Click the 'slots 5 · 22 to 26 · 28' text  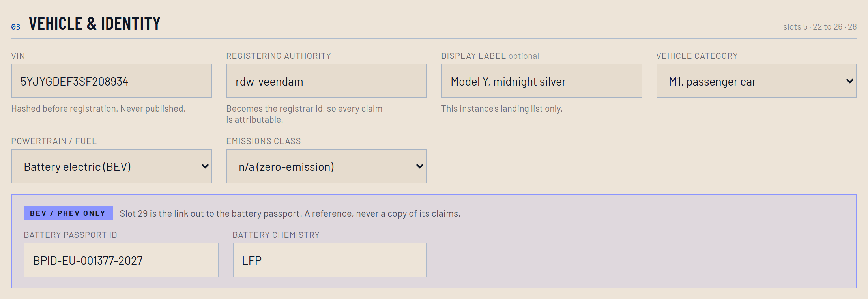coord(820,27)
